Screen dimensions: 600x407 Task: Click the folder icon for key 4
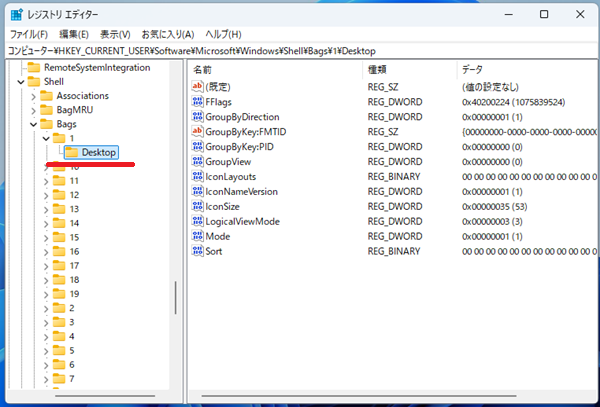[x=59, y=336]
